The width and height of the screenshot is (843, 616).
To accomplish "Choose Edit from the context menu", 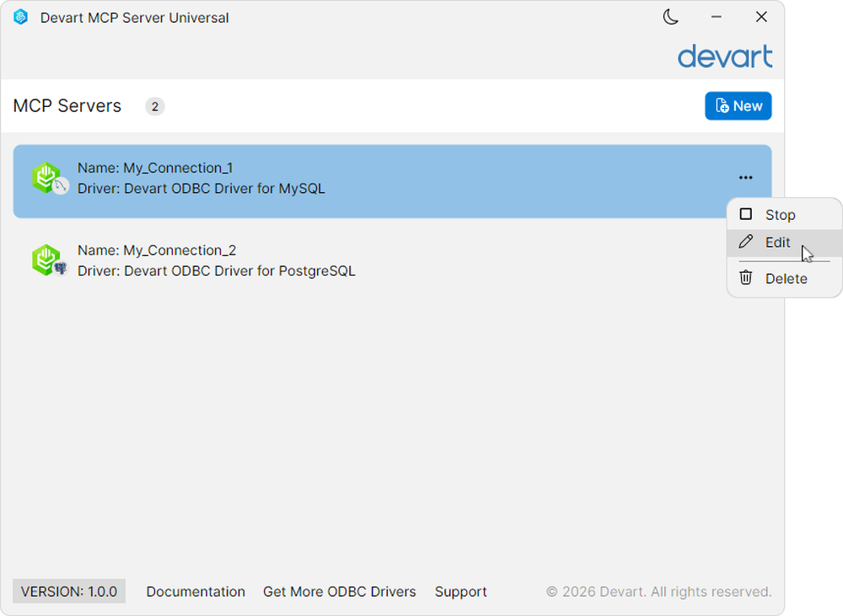I will coord(784,243).
